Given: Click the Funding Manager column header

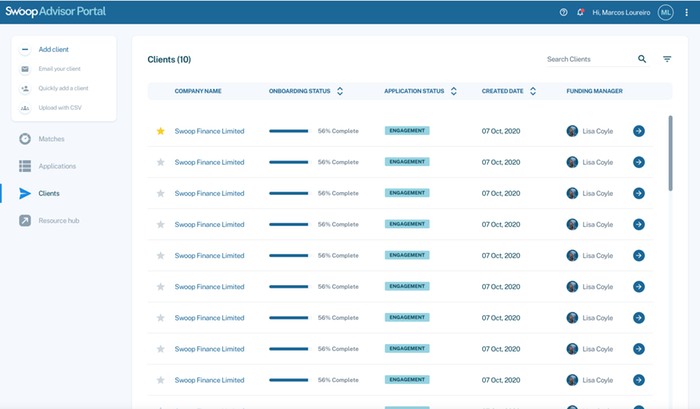Looking at the screenshot, I should click(x=594, y=91).
